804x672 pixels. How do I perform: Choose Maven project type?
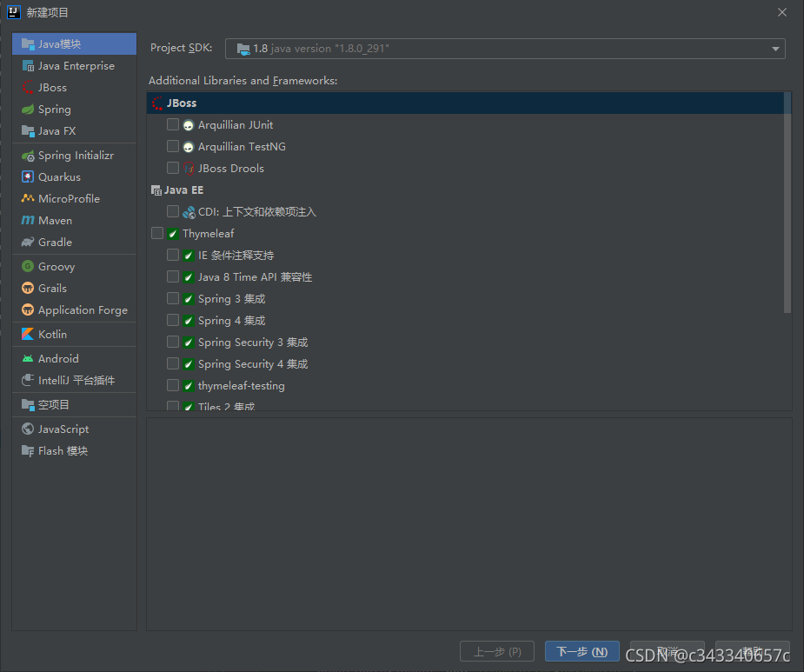tap(75, 221)
